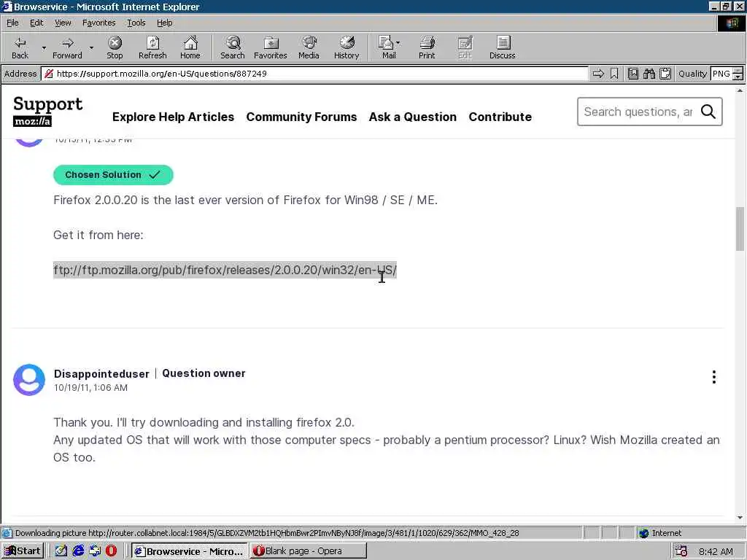Refresh the current page
This screenshot has height=560, width=747.
coord(152,47)
